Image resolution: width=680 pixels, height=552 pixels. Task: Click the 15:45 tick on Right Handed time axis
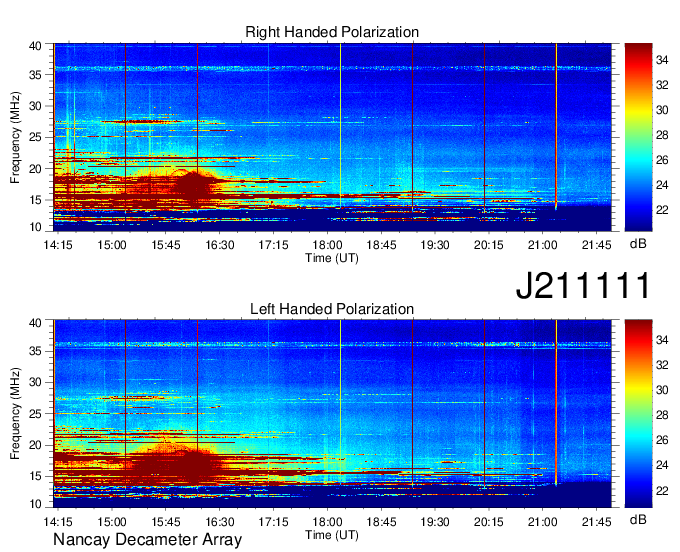coord(166,245)
